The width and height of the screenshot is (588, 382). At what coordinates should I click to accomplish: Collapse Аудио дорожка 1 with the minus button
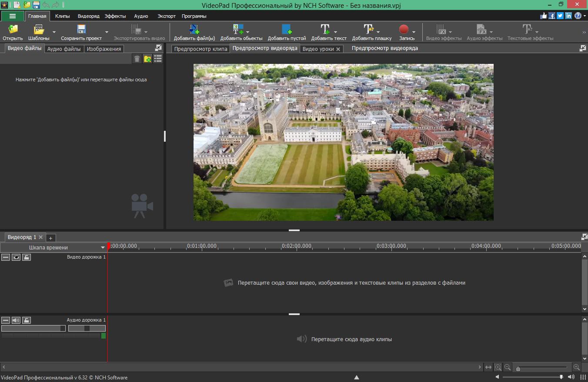(6, 320)
